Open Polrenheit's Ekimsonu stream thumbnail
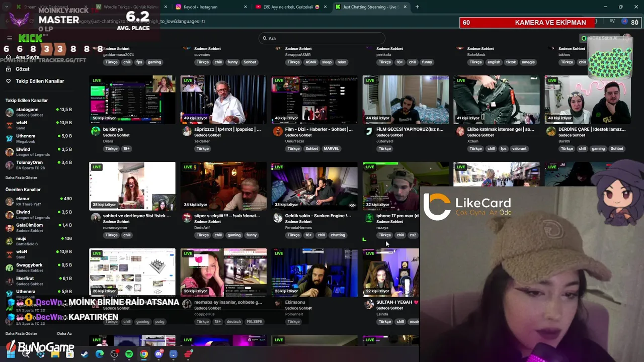644x362 pixels. point(314,273)
